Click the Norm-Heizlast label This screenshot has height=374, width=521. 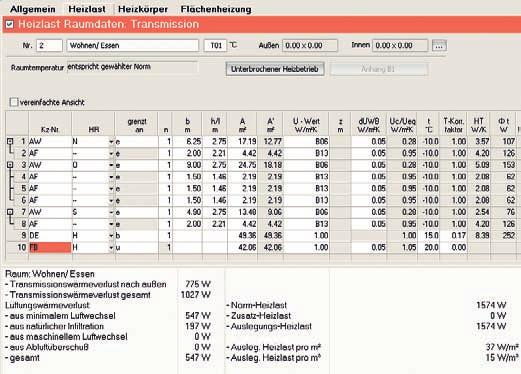[x=256, y=305]
